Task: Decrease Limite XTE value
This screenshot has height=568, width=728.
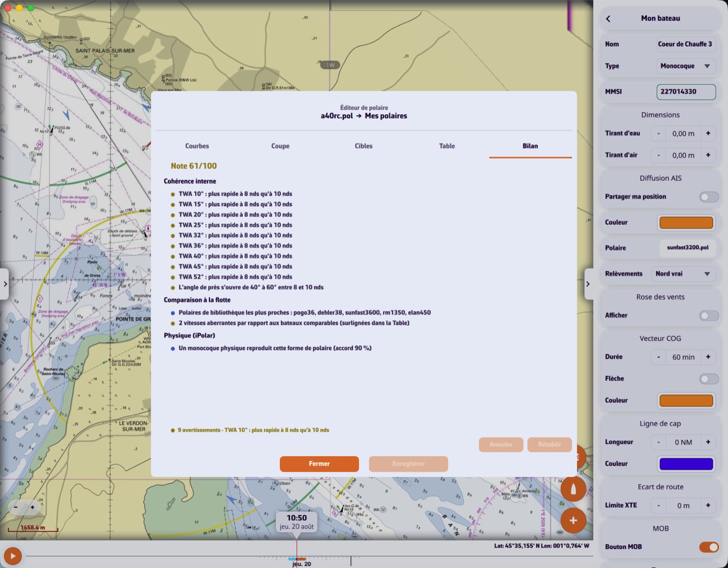Action: [x=658, y=506]
